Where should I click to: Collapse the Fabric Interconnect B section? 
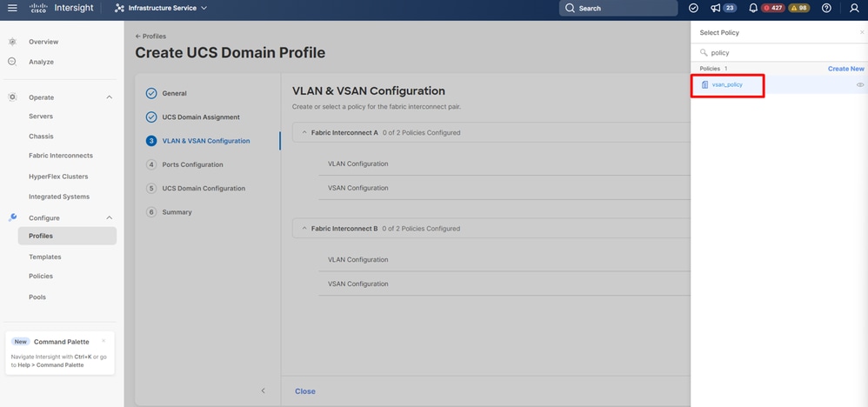(x=304, y=228)
